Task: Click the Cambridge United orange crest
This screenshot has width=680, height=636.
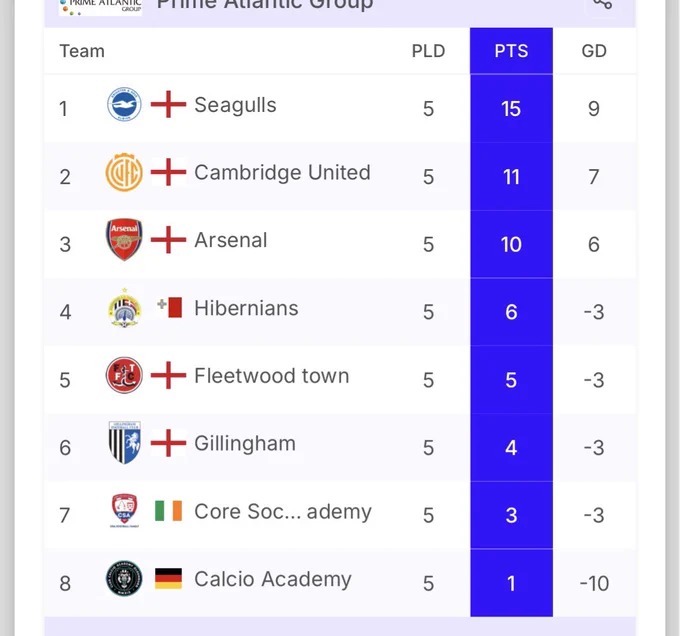Action: coord(124,172)
